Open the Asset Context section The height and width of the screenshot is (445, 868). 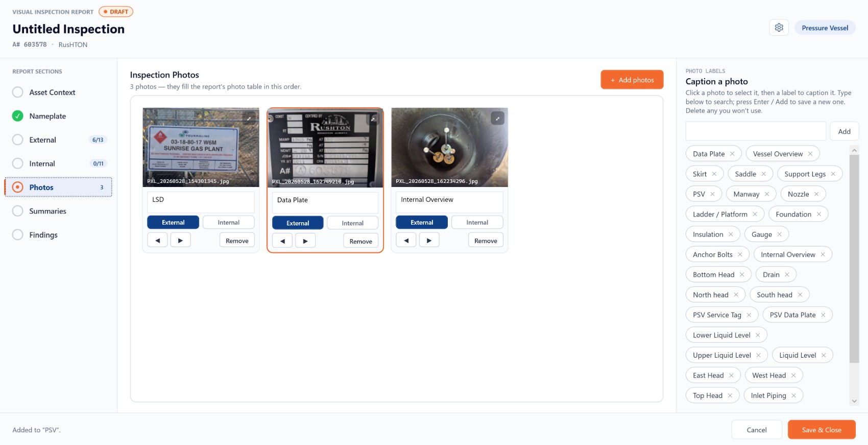tap(58, 92)
